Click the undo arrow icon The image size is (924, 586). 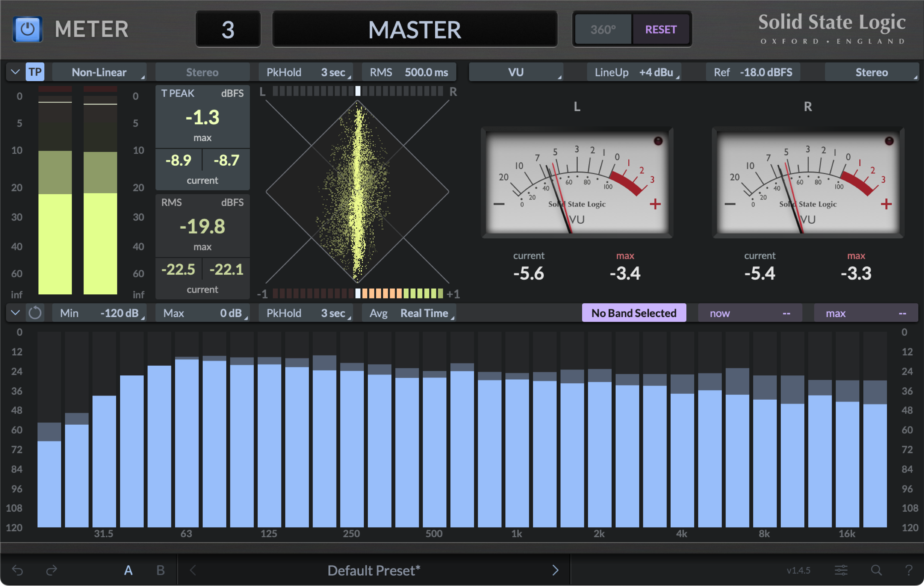coord(18,570)
